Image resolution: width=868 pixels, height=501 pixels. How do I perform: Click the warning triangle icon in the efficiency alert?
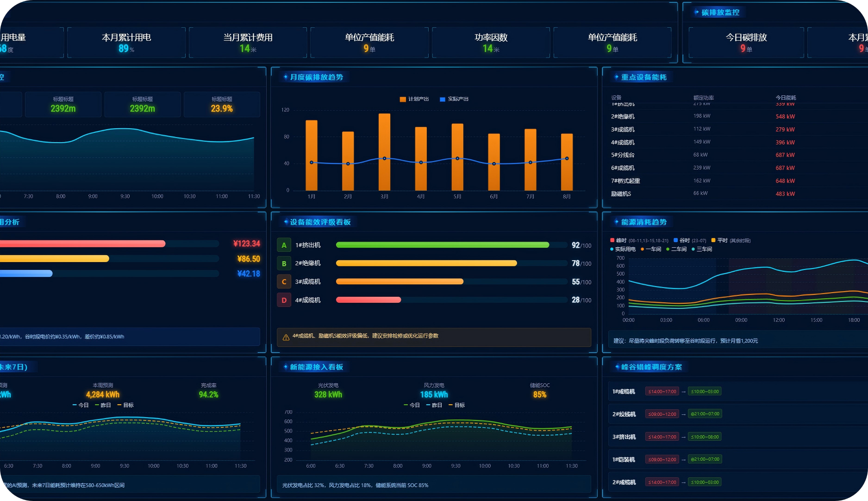(x=286, y=337)
